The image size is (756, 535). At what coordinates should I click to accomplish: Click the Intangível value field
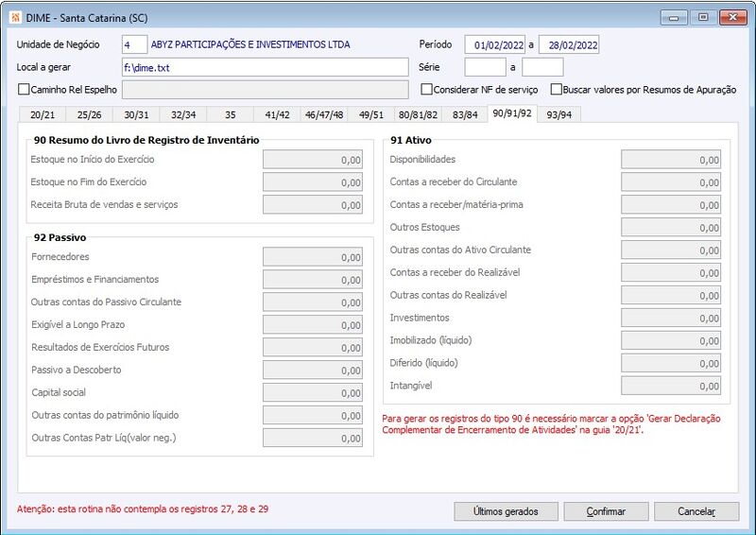pyautogui.click(x=671, y=387)
